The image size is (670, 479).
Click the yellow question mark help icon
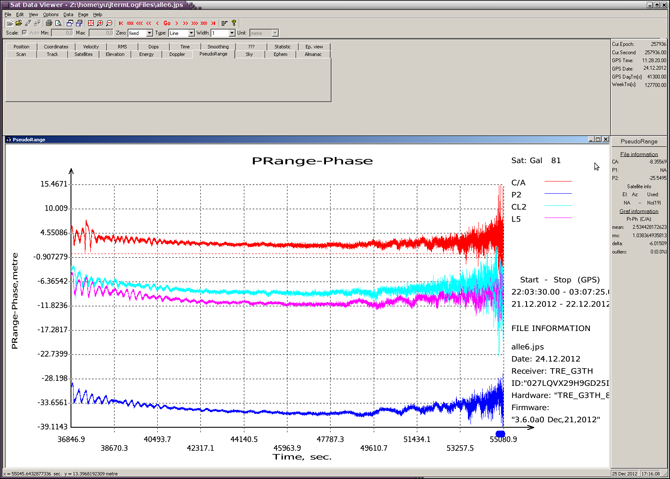tap(234, 23)
